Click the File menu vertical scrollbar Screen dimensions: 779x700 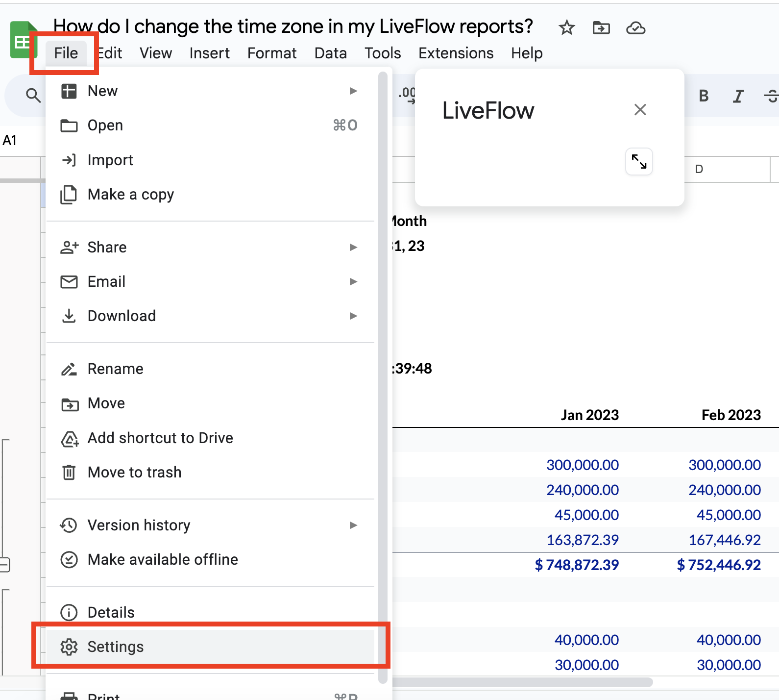(x=383, y=377)
